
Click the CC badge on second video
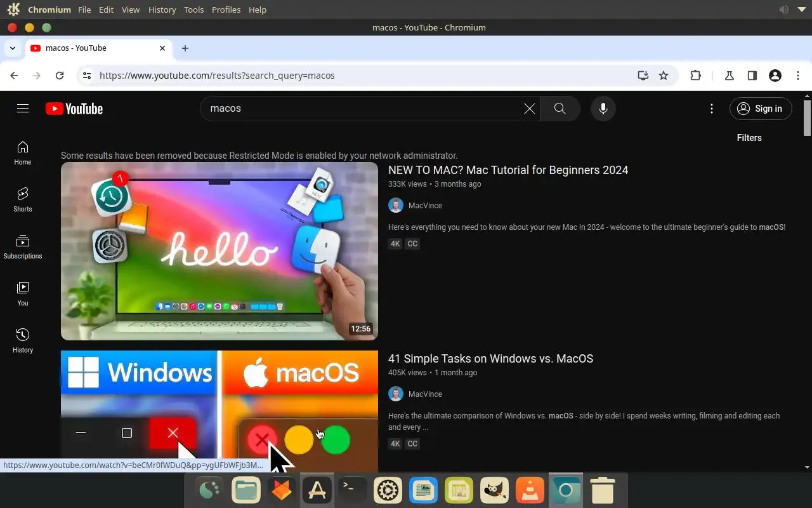[x=412, y=444]
